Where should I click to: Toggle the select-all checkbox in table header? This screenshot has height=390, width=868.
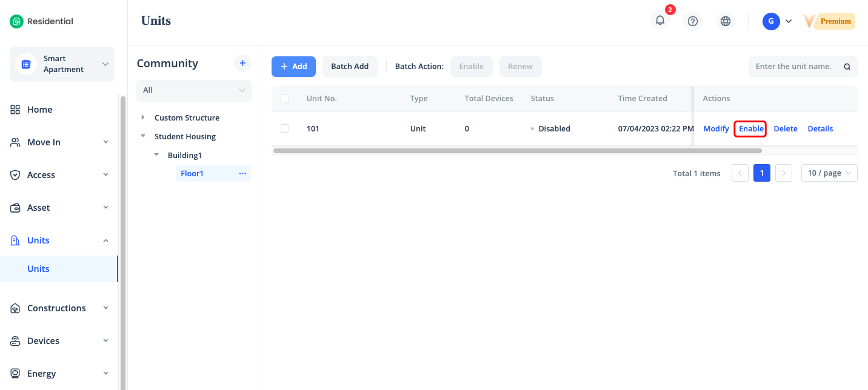[x=285, y=98]
